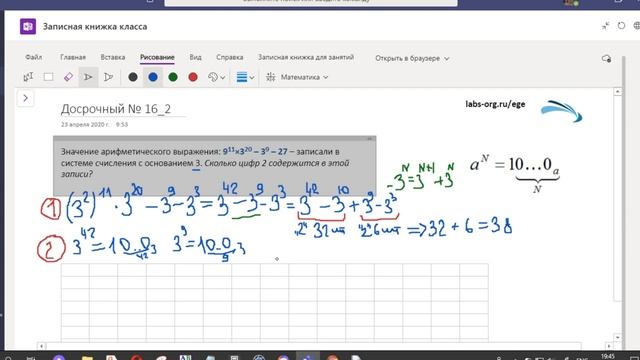The image size is (640, 360).
Task: Choose the lasso rectangle select tool
Action: (48, 77)
